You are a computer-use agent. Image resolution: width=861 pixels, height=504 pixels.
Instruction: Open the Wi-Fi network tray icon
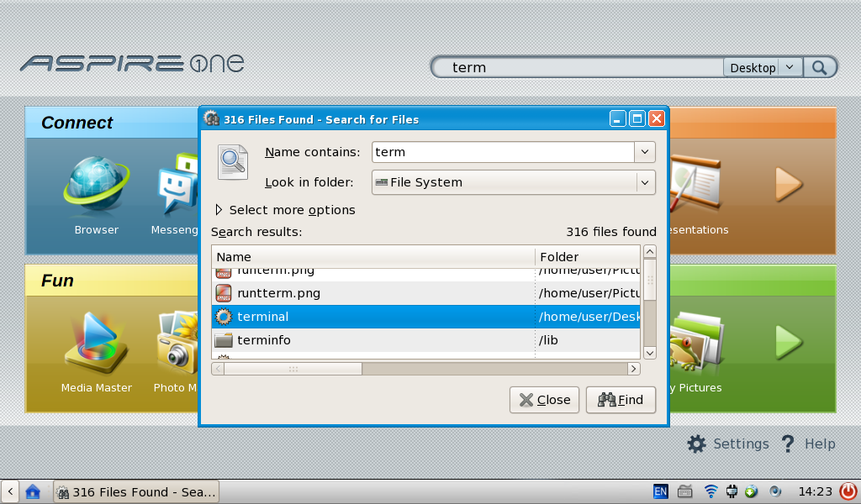coord(710,491)
